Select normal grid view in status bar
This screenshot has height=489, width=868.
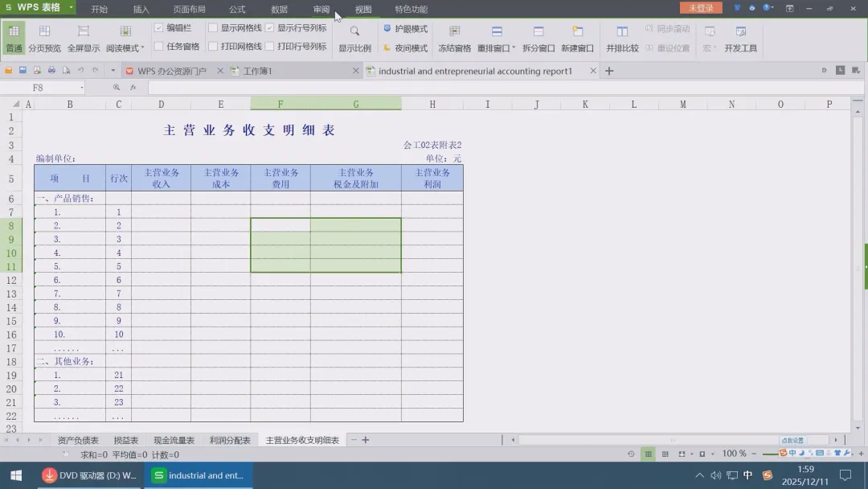pos(648,454)
